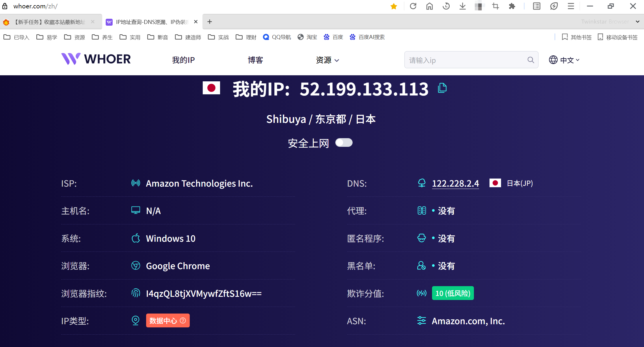This screenshot has height=347, width=644.
Task: Click the lightning speed mode icon
Action: point(554,6)
